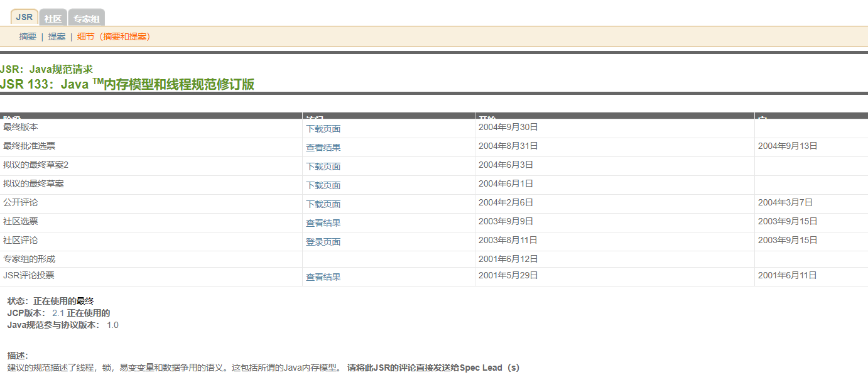Click the start date 2004年2月6日
Image resolution: width=868 pixels, height=382 pixels.
tap(506, 202)
